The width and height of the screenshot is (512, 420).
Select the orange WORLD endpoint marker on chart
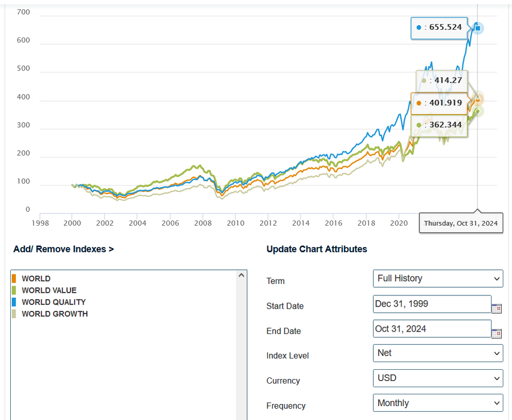click(478, 101)
